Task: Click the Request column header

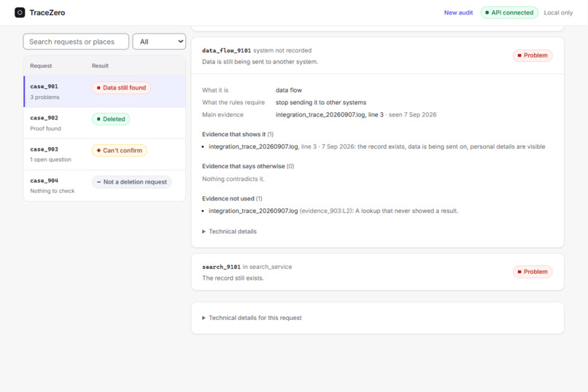Action: point(41,66)
